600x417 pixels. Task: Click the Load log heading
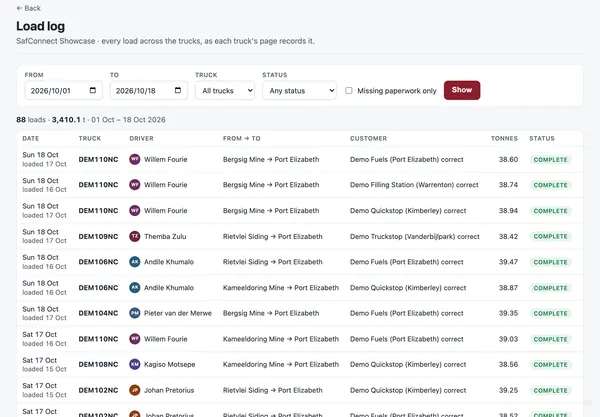click(x=41, y=26)
